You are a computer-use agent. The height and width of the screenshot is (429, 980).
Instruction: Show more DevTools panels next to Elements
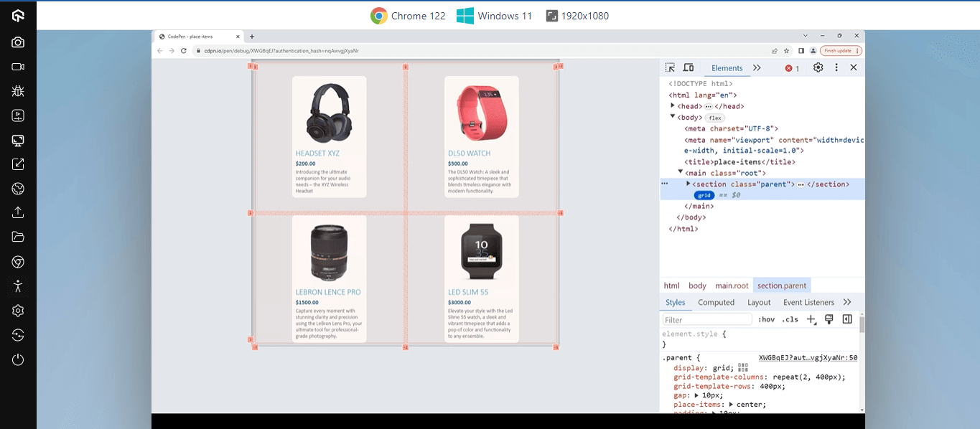click(757, 68)
